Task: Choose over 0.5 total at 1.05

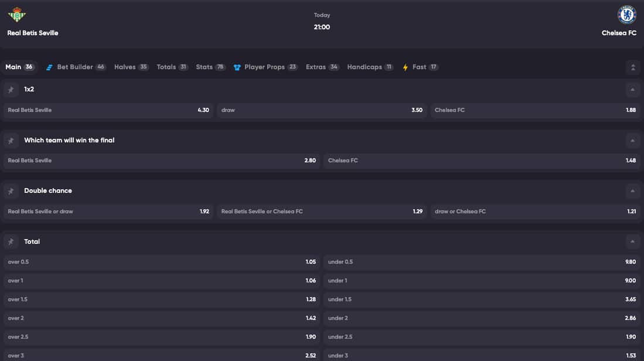Action: coord(162,262)
